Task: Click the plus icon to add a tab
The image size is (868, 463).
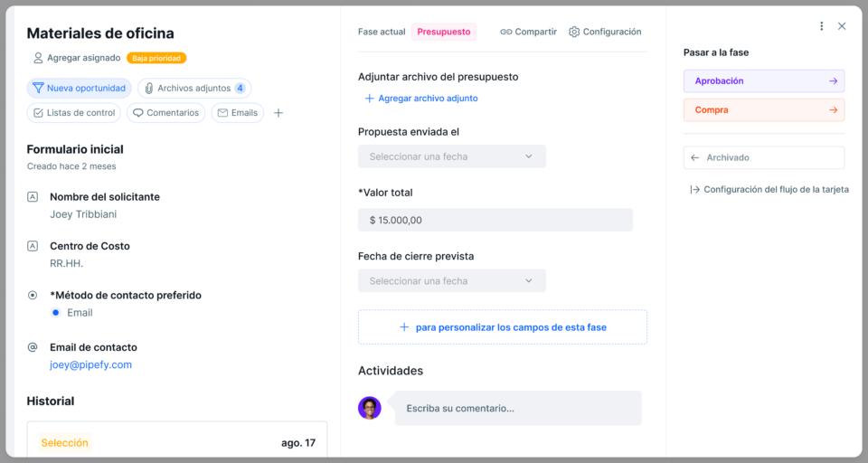Action: (278, 113)
